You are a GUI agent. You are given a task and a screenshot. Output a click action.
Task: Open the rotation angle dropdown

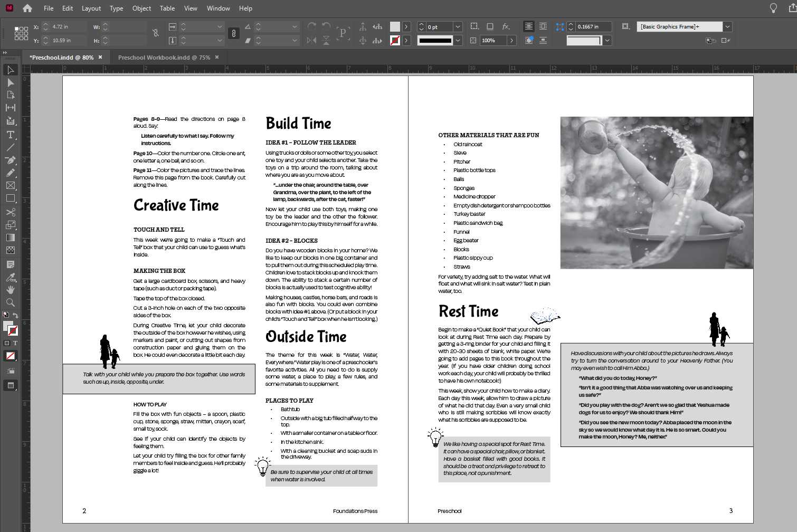[295, 26]
